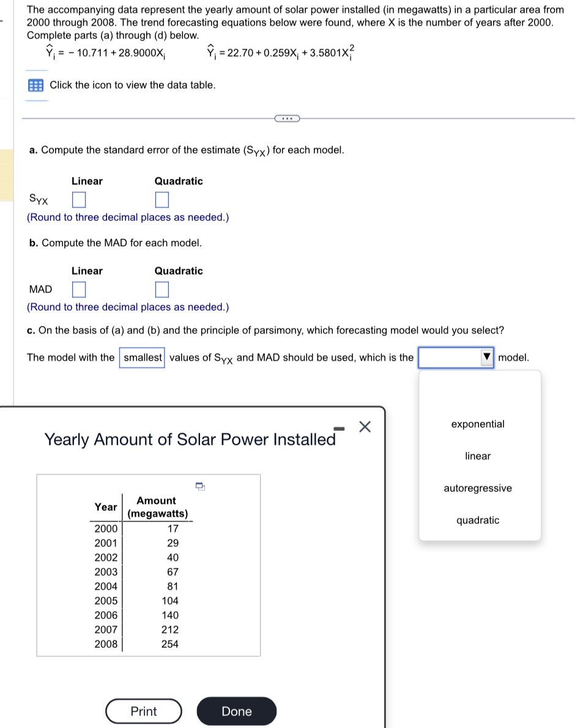583x728 pixels.
Task: Click the Print button
Action: [143, 711]
